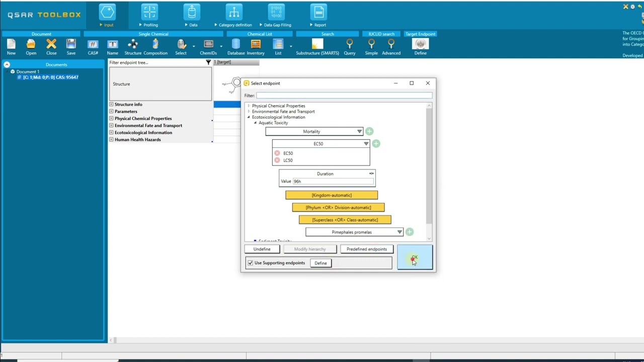Expand Structure info in endpoint tree
The width and height of the screenshot is (644, 362).
pyautogui.click(x=111, y=104)
